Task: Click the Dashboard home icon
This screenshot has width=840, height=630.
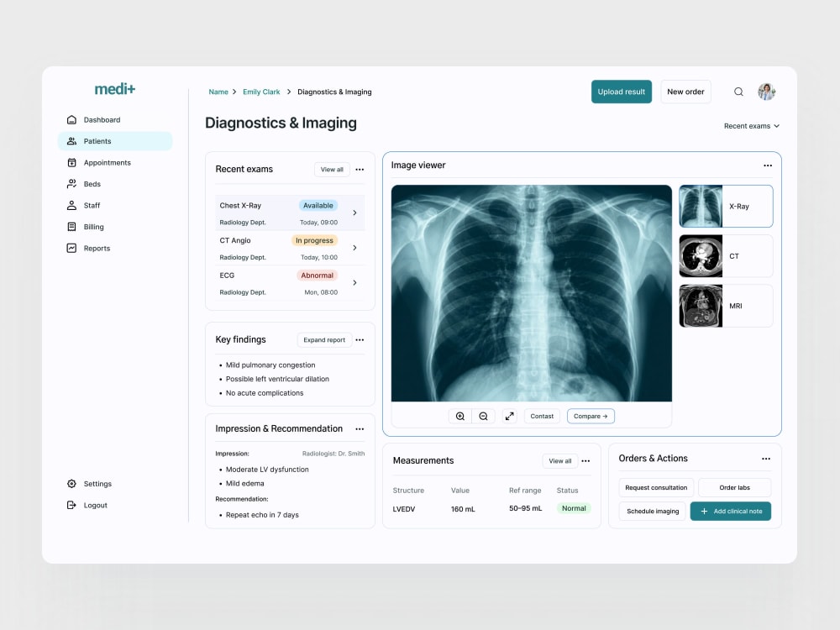Action: [71, 119]
